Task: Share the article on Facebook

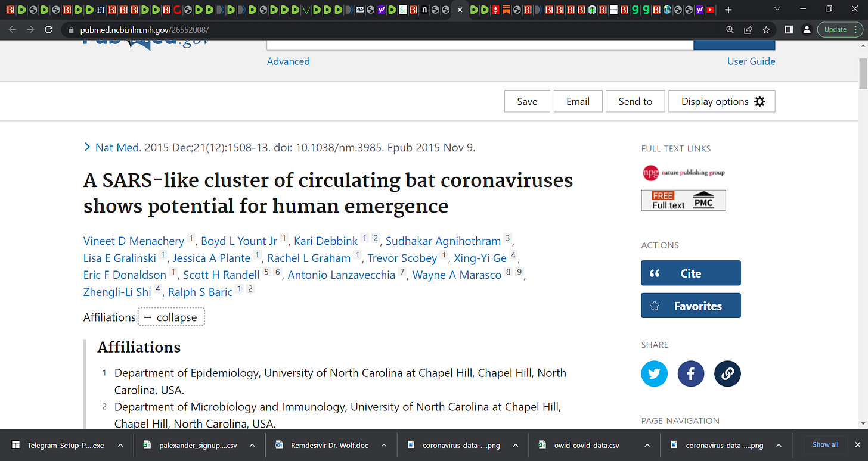Action: coord(691,373)
